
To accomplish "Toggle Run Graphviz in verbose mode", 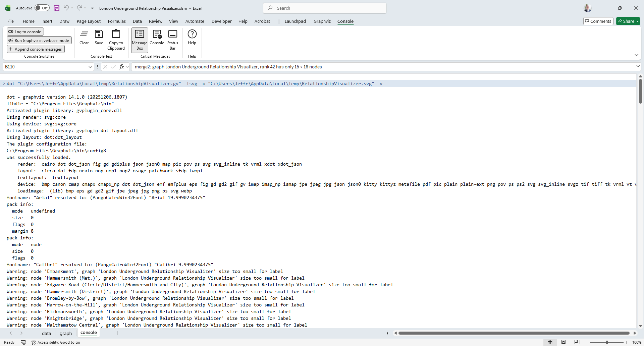I will 39,41.
